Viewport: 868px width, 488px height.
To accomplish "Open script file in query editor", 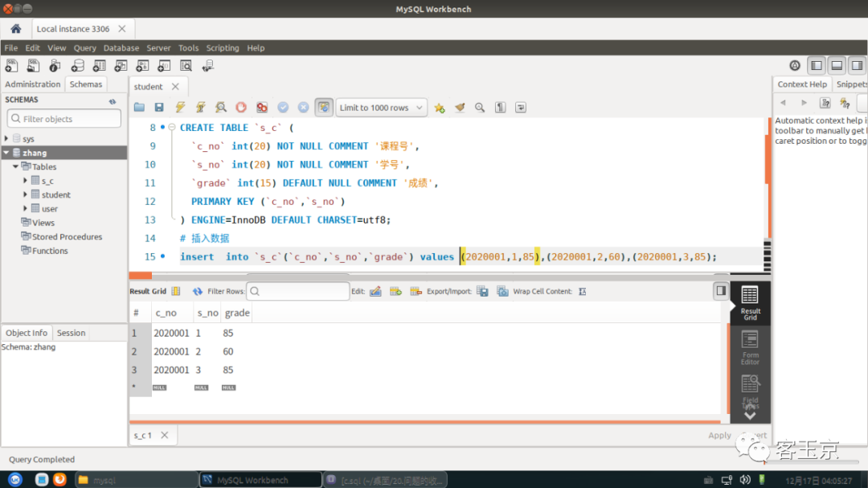I will point(139,108).
